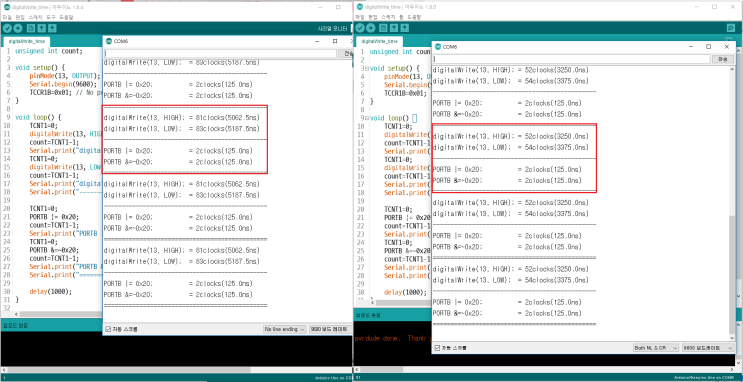
Task: Click Save sketch icon in right Arduino window
Action: [405, 28]
